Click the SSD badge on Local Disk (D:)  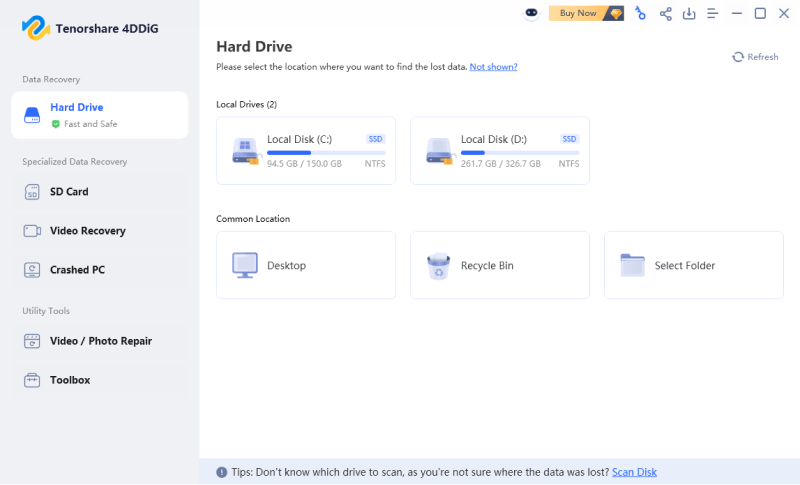[x=569, y=139]
